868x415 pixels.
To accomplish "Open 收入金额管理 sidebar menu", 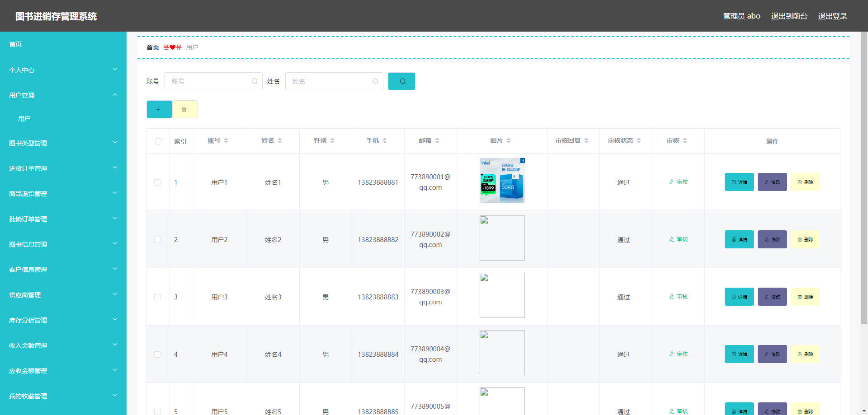I will [63, 345].
